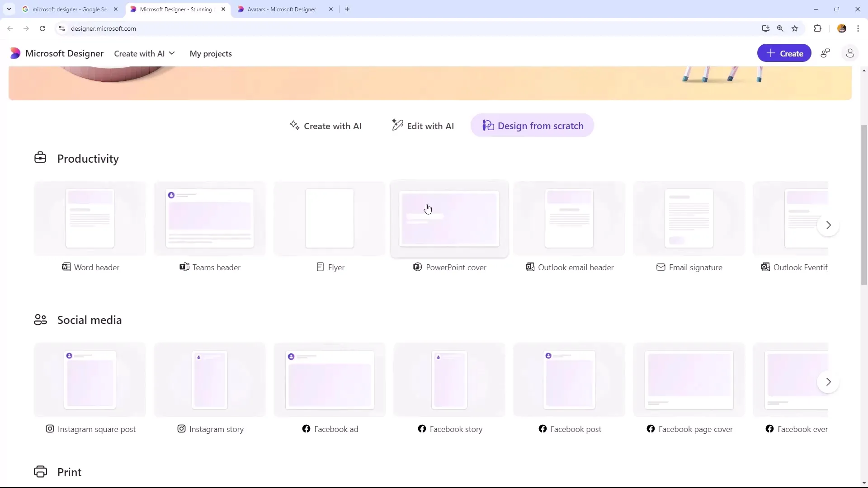Click the Word icon beside Word header

66,267
